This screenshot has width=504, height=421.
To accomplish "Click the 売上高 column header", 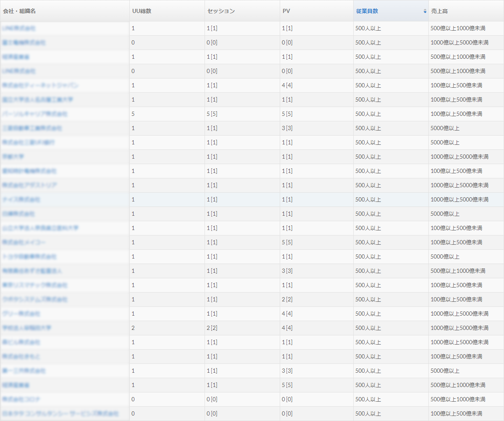I will pyautogui.click(x=439, y=11).
